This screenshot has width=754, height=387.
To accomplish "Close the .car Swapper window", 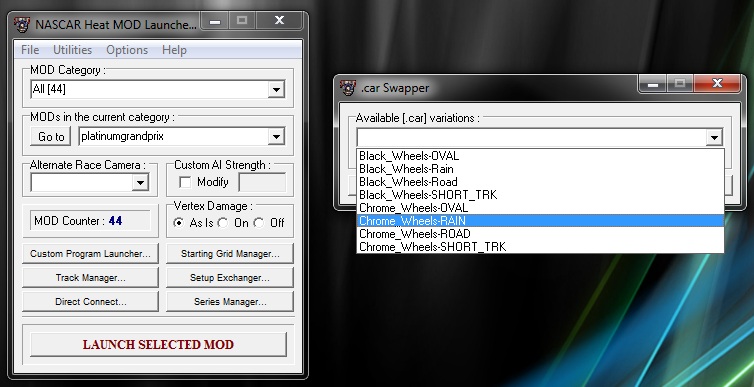I will tap(717, 84).
